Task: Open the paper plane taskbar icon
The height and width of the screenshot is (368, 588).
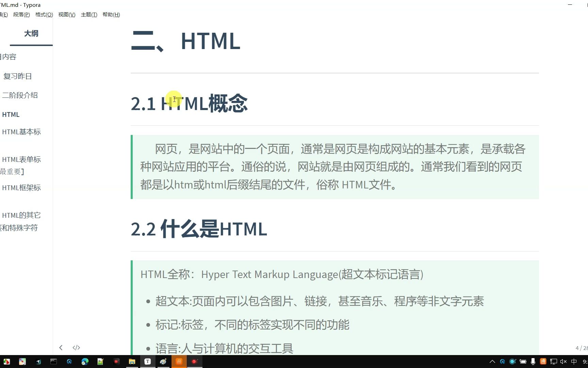Action: [38, 362]
